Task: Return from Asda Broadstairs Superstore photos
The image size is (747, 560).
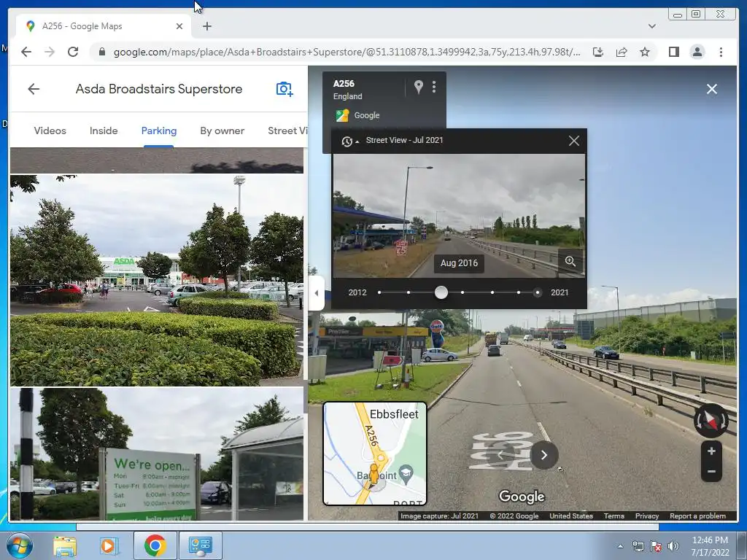Action: (x=34, y=89)
